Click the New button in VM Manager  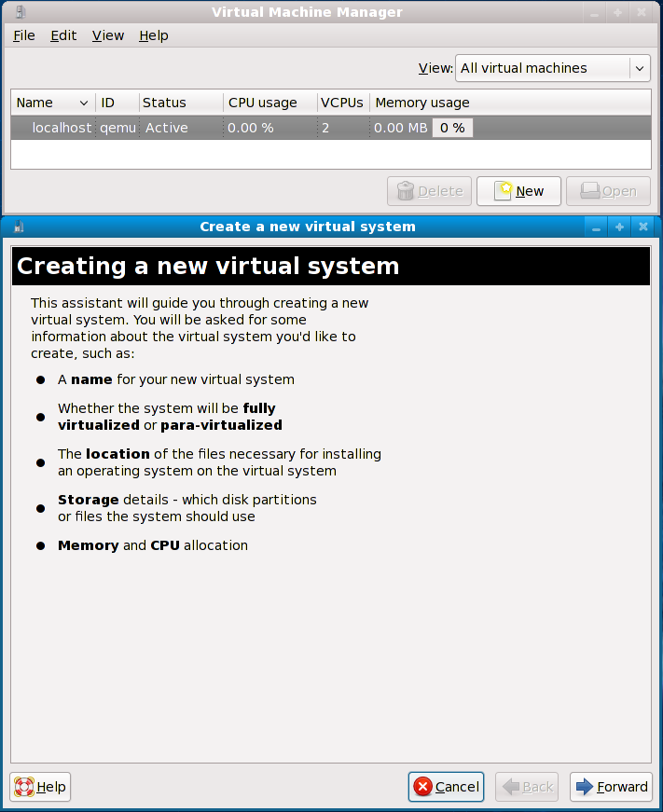pyautogui.click(x=518, y=191)
